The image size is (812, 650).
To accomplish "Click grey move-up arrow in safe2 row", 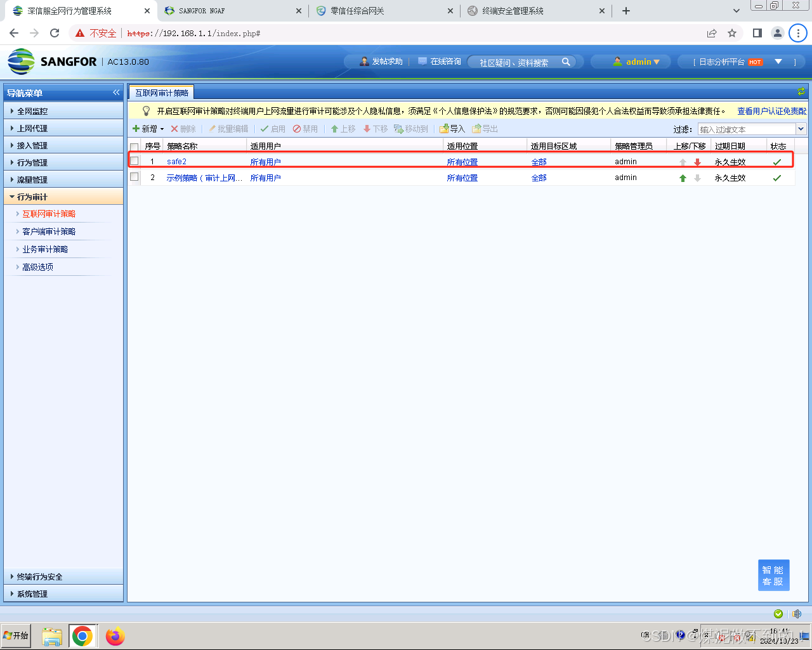I will [x=683, y=162].
